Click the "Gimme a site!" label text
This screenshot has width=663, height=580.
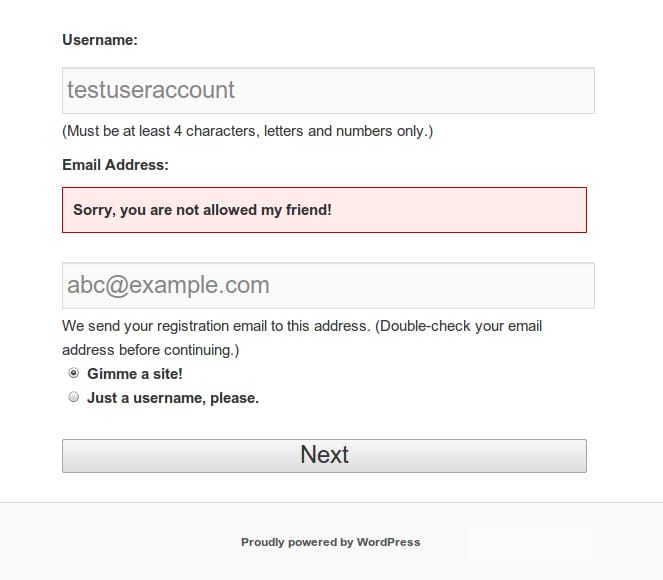pos(135,374)
